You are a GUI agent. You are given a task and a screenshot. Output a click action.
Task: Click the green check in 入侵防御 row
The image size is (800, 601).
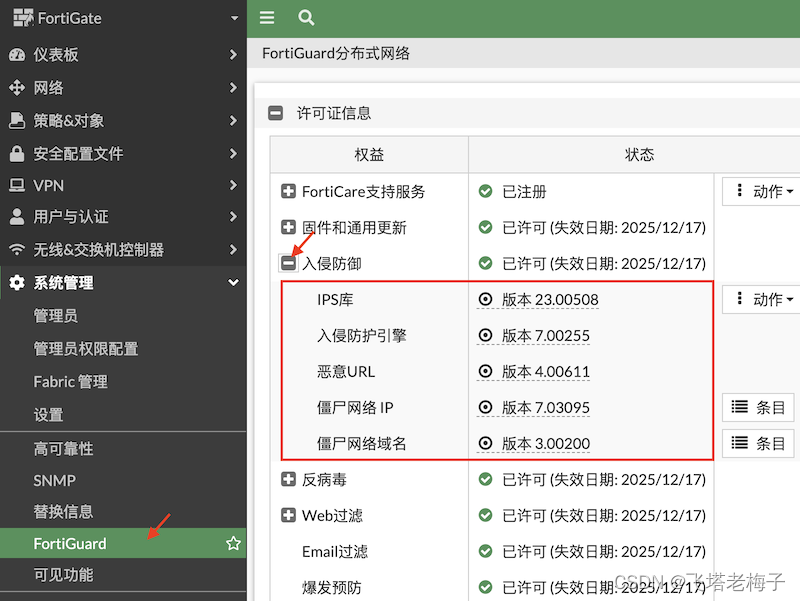485,263
